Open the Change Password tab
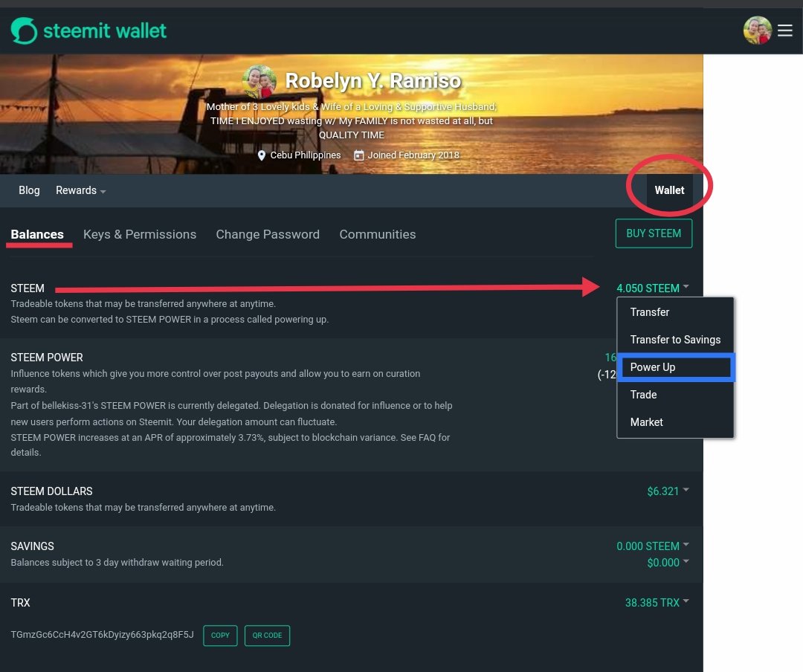This screenshot has height=672, width=803. click(268, 235)
